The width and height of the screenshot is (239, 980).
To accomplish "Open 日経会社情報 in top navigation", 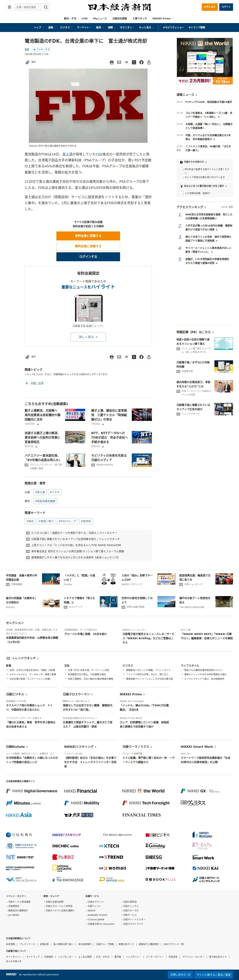I will click(x=119, y=18).
